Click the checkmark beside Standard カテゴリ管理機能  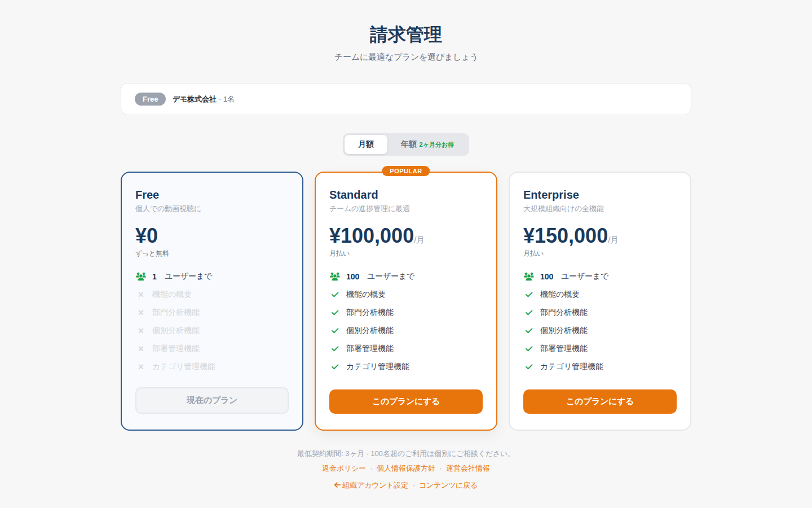click(x=335, y=367)
